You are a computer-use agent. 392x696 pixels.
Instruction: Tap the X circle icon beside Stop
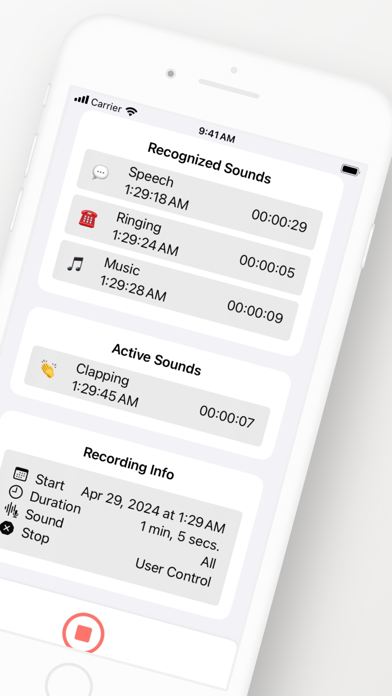[6, 528]
